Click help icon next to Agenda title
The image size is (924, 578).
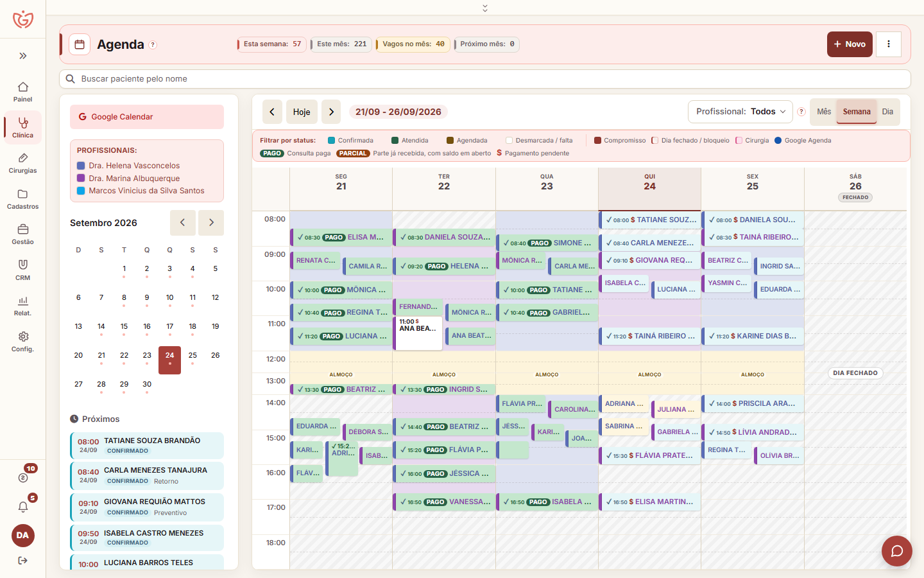(153, 45)
